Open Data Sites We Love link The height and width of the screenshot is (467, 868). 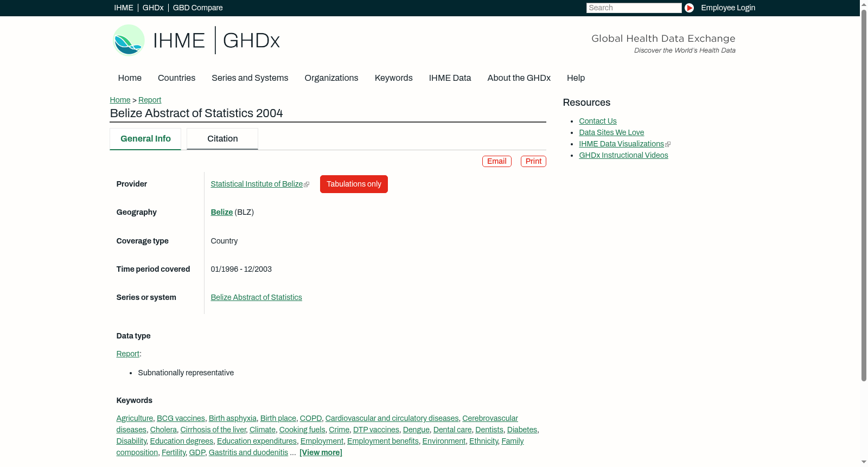tap(611, 132)
